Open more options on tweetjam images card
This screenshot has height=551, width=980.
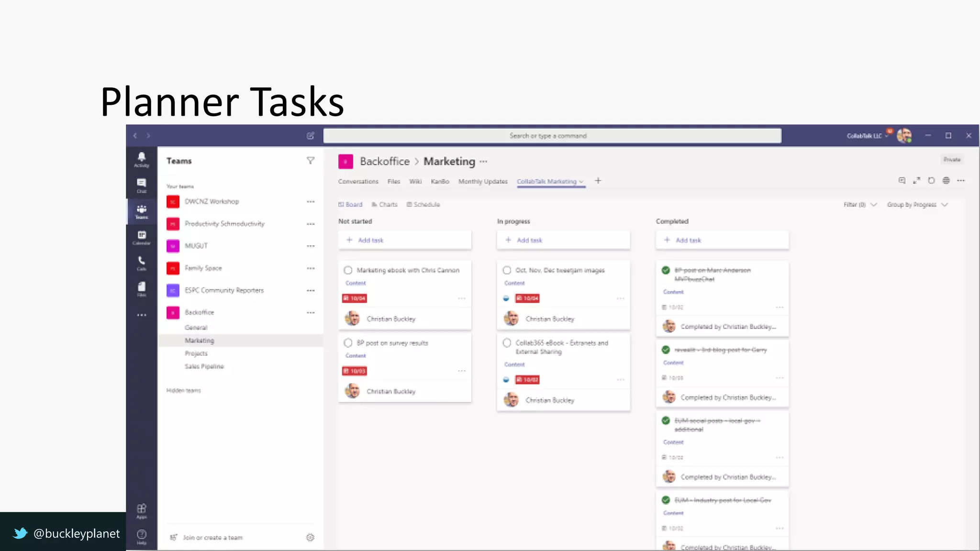[x=621, y=298]
